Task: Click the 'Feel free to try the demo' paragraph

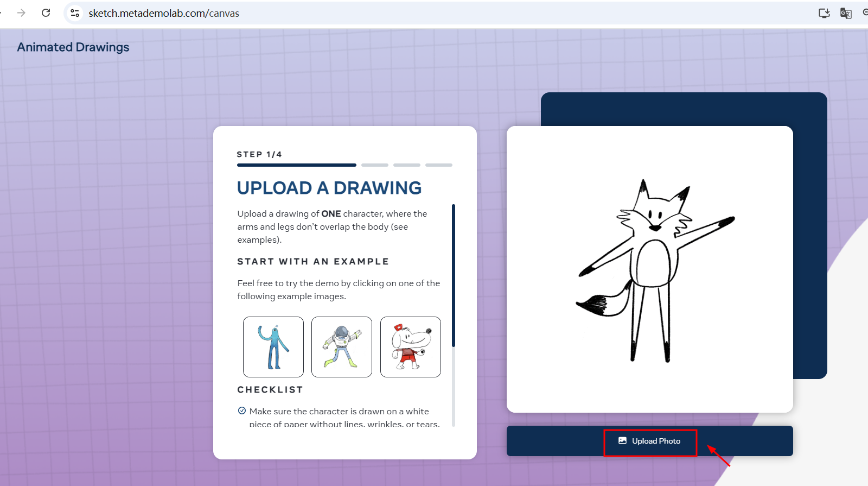Action: click(x=339, y=289)
